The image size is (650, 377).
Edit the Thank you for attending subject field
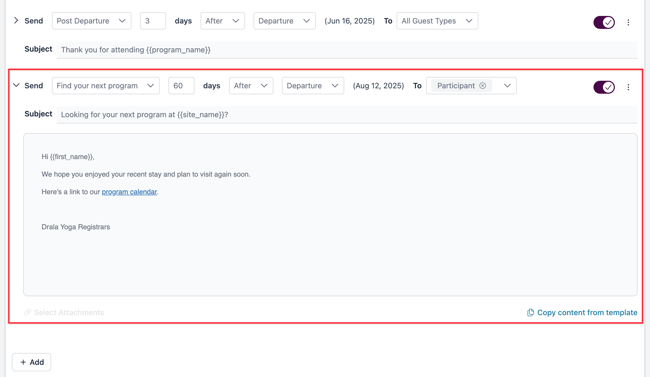point(347,50)
